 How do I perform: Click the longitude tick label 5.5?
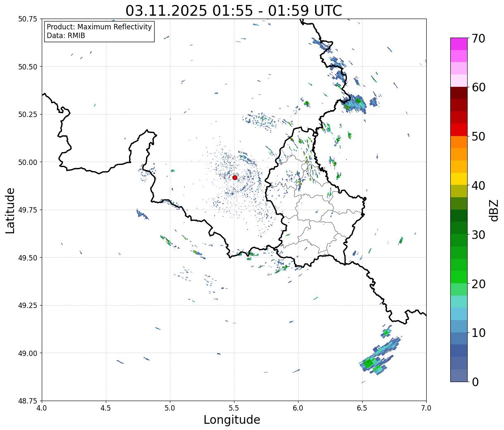pyautogui.click(x=234, y=408)
